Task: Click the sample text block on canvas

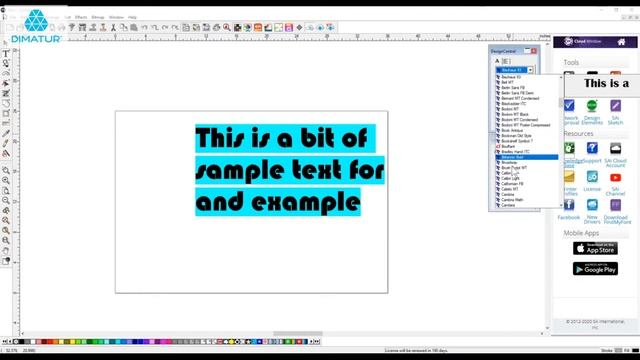Action: click(290, 170)
